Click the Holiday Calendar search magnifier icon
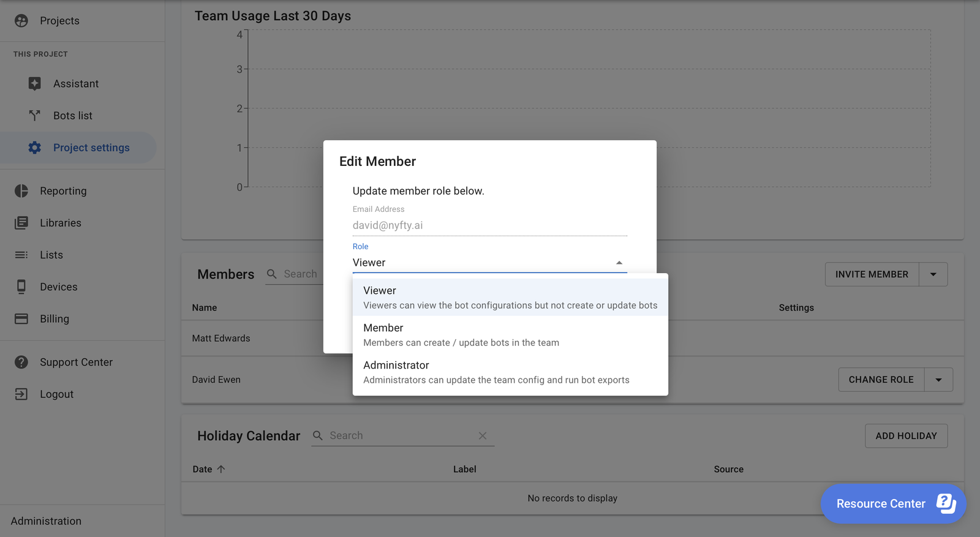Viewport: 980px width, 537px height. 318,435
